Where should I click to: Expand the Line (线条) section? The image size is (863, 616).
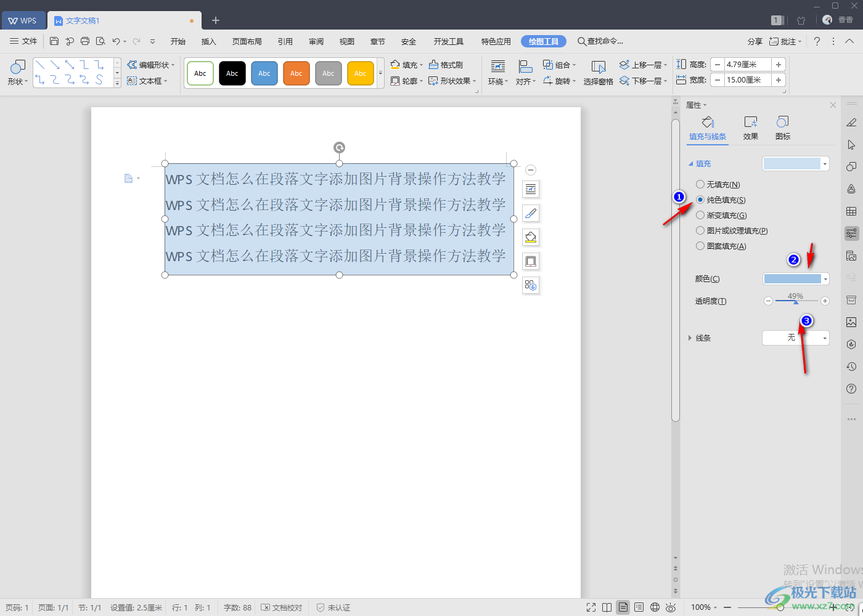point(690,338)
